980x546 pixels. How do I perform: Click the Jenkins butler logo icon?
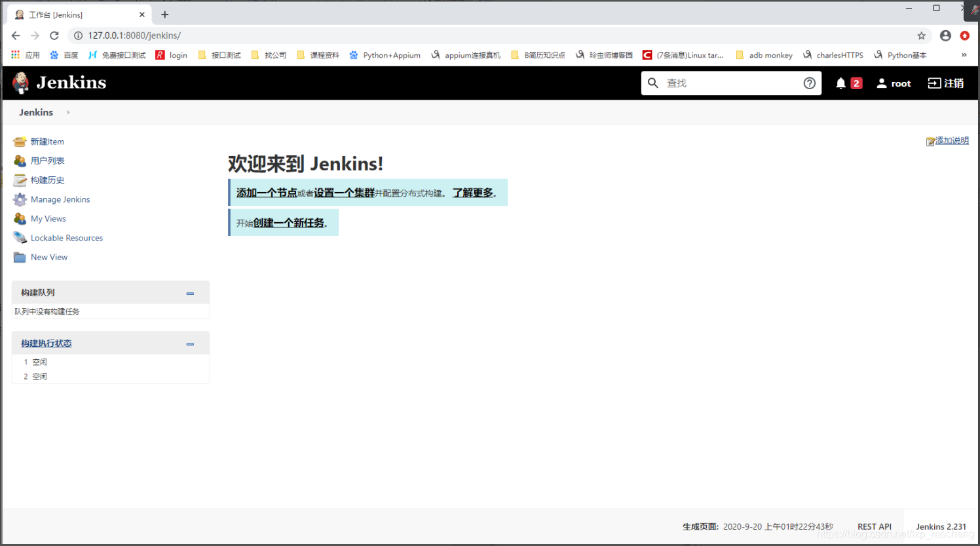[x=21, y=83]
